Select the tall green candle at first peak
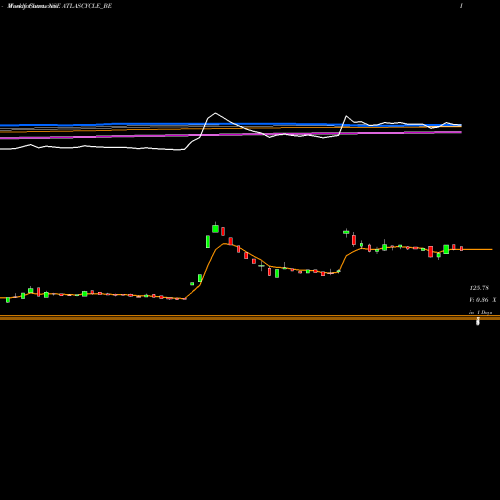This screenshot has width=500, height=500. pos(215,228)
